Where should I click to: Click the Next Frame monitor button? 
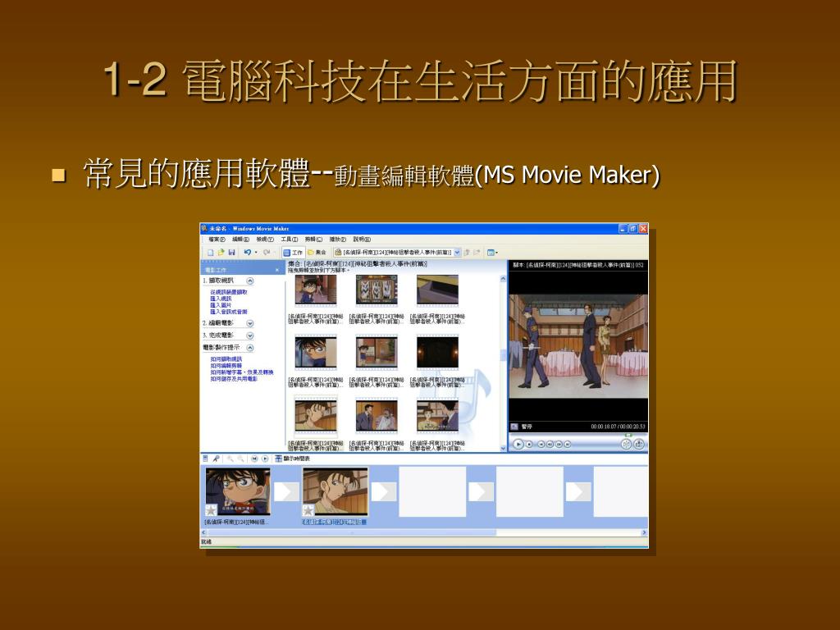(x=559, y=444)
